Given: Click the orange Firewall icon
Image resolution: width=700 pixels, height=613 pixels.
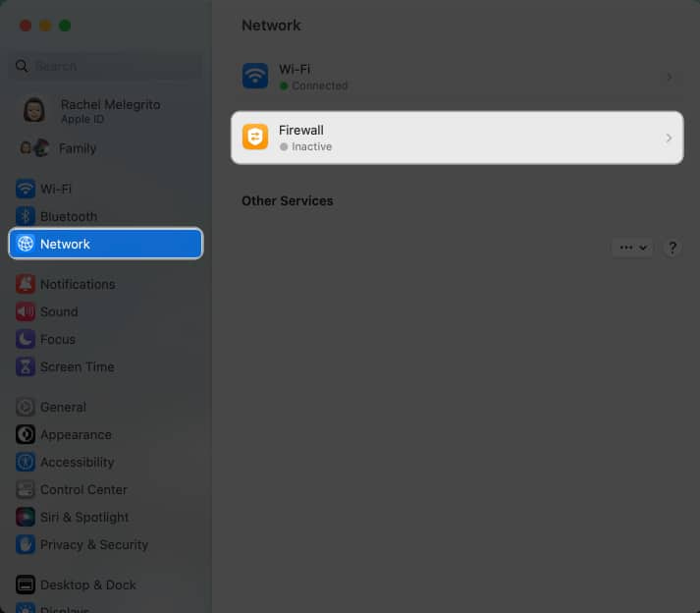Looking at the screenshot, I should (255, 138).
